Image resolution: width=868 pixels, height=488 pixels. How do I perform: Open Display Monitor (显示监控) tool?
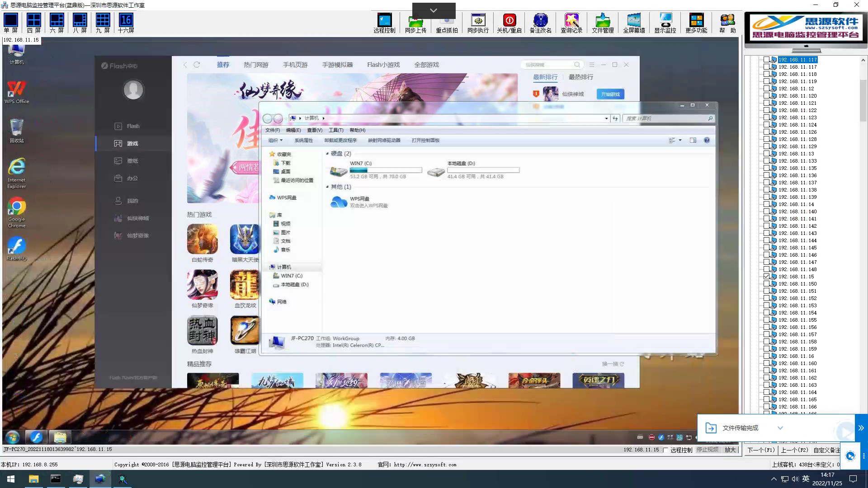(665, 23)
